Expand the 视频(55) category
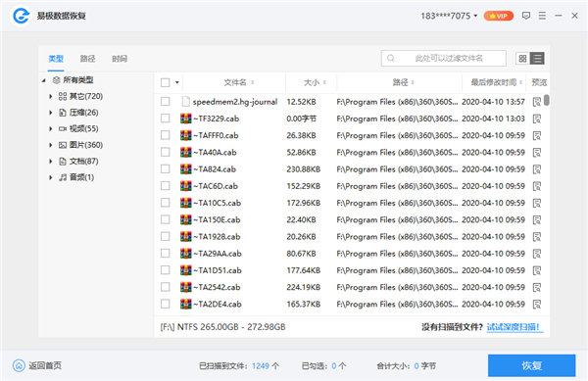This screenshot has width=588, height=381. [x=51, y=128]
